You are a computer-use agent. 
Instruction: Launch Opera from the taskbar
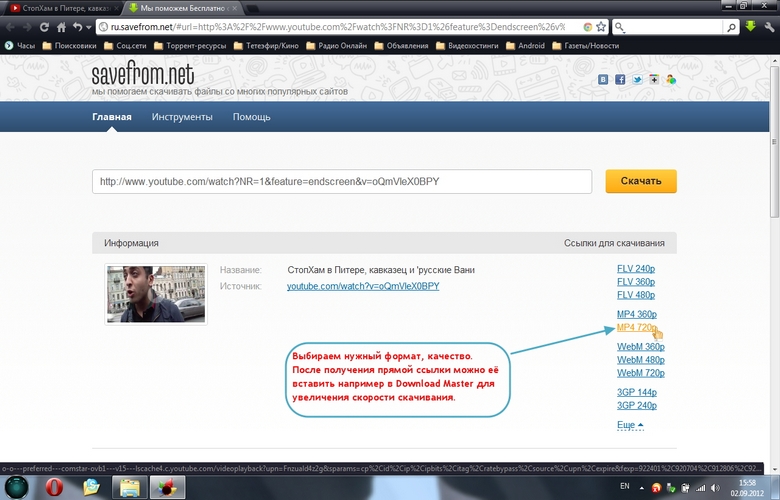tap(54, 487)
